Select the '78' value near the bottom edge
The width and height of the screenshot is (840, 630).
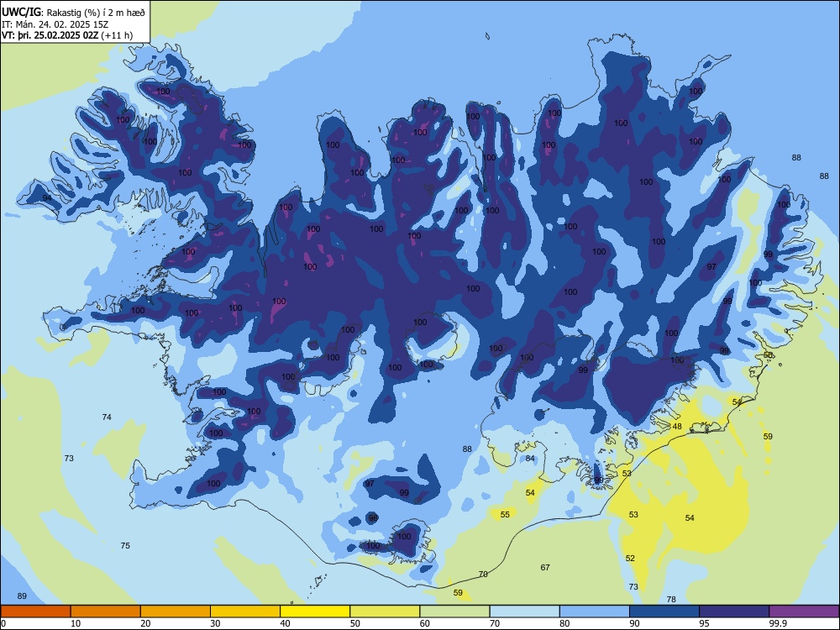tap(670, 599)
